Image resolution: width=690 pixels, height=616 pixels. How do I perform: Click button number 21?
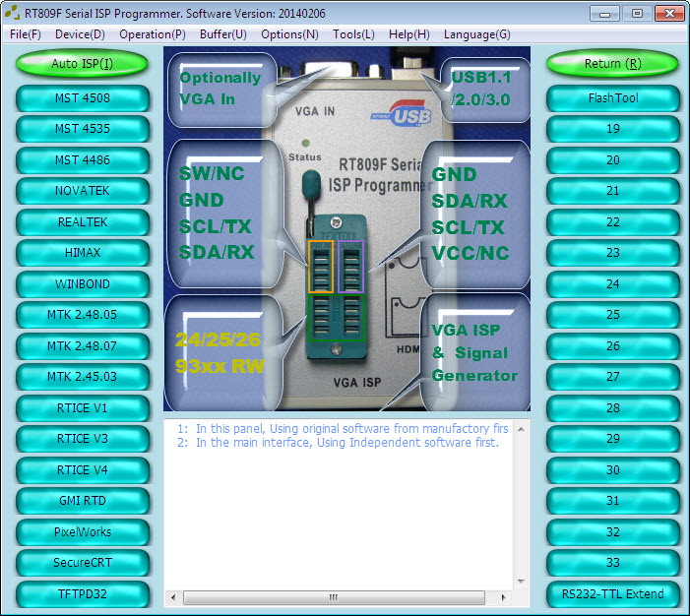[613, 191]
